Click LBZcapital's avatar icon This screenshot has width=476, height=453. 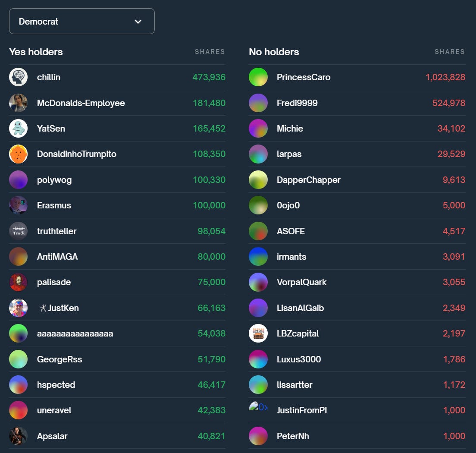pyautogui.click(x=258, y=333)
